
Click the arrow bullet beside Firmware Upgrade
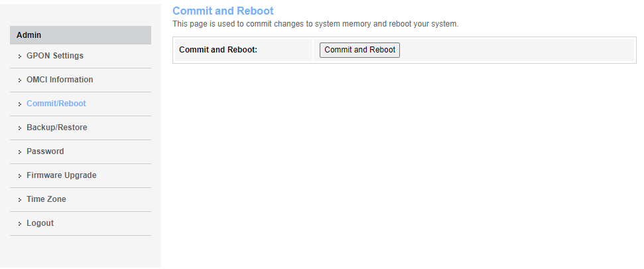coord(21,176)
